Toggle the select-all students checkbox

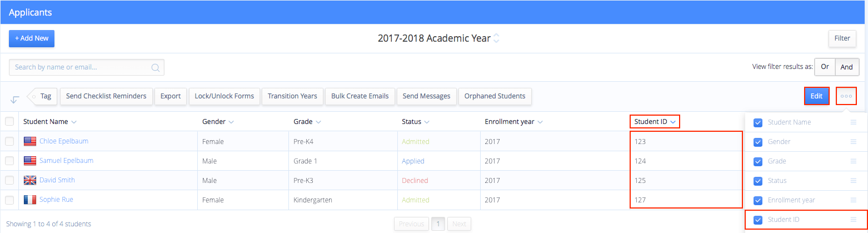click(9, 122)
